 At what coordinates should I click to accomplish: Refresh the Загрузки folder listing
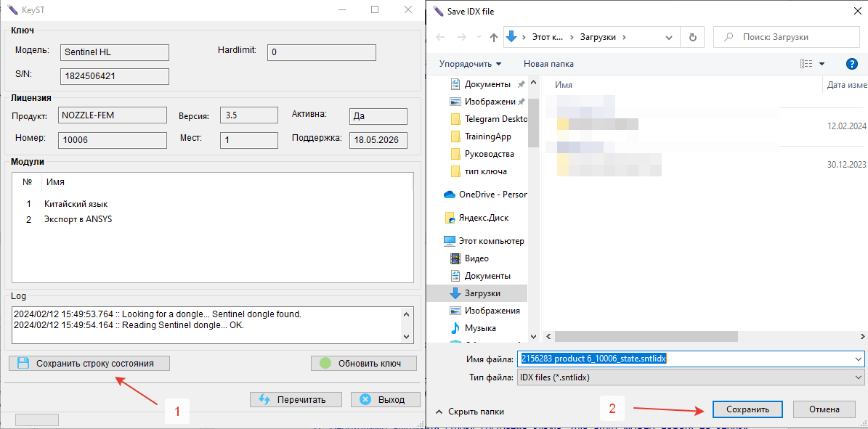(x=692, y=37)
